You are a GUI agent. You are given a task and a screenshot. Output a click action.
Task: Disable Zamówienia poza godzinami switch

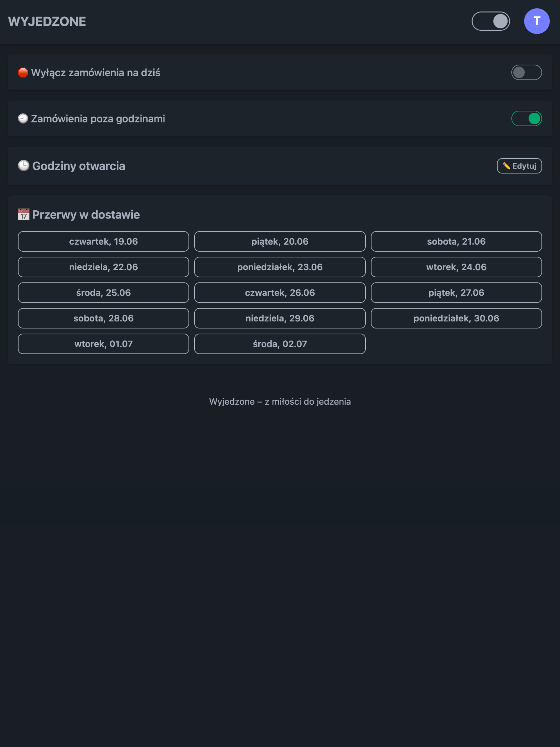pyautogui.click(x=526, y=119)
